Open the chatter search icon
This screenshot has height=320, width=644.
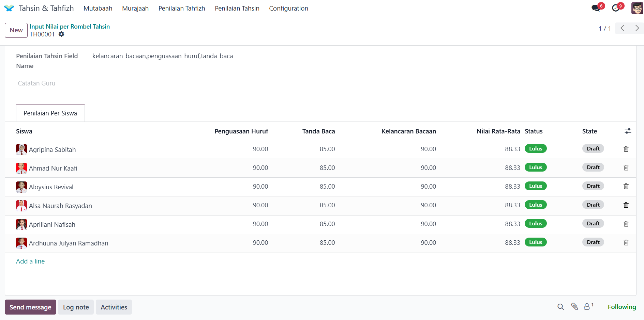point(560,307)
